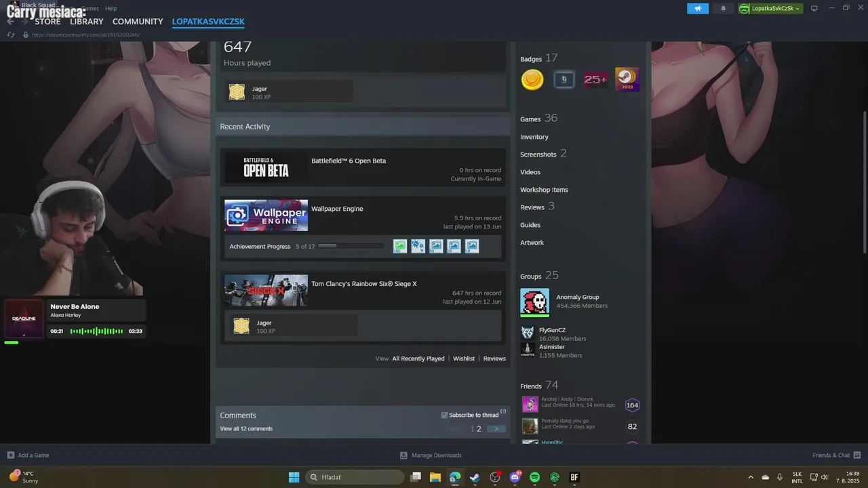Viewport: 868px width, 488px height.
Task: Open the Inventory link
Action: coord(534,137)
